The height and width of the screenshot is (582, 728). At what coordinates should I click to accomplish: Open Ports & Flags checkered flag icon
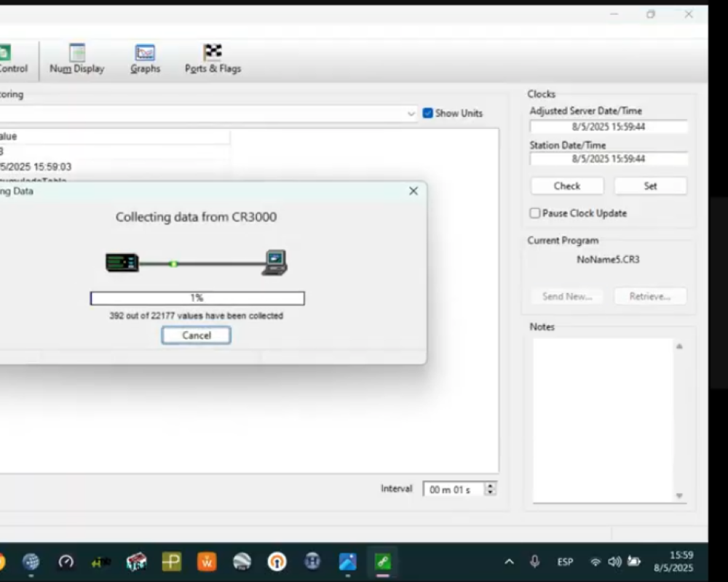click(x=213, y=58)
